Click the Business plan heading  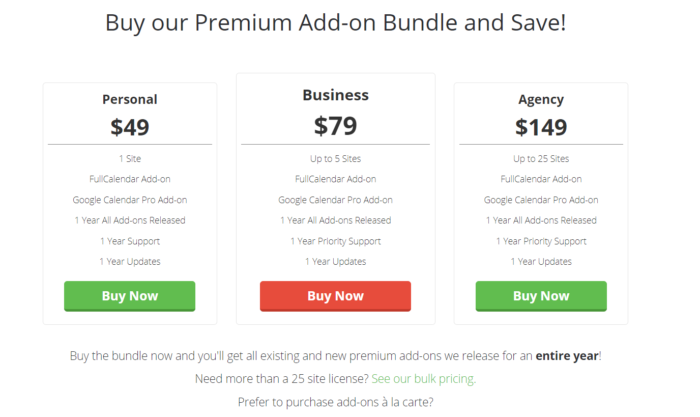336,95
